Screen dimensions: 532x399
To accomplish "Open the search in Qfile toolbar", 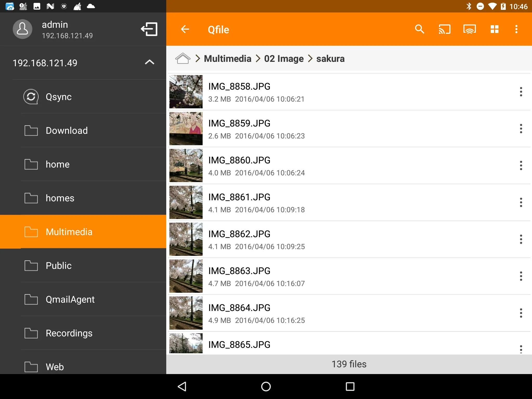I will (419, 29).
